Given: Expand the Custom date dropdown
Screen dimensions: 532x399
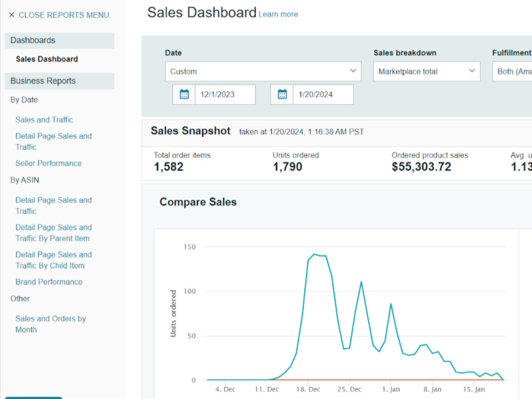Looking at the screenshot, I should [263, 71].
